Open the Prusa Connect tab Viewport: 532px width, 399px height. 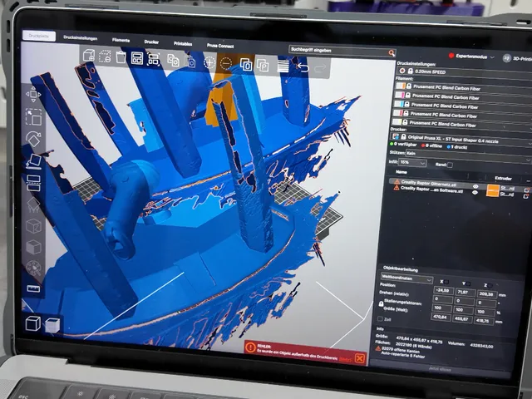220,46
